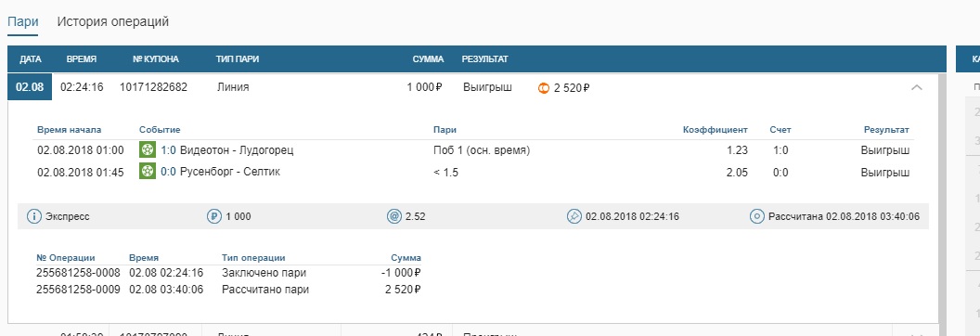Sort by the ДАТА column header

coord(31,59)
